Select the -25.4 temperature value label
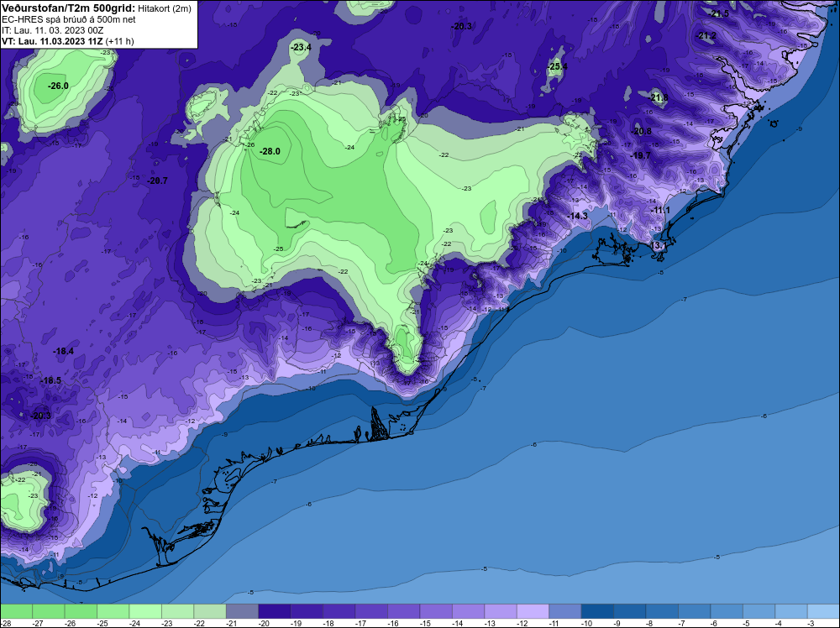 tap(558, 66)
